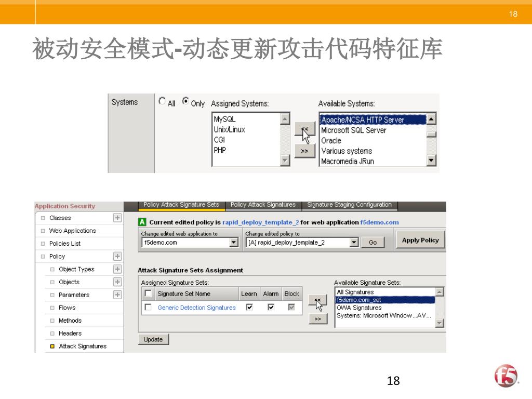532x399 pixels.
Task: Select PHP in Assigned Systems list
Action: pos(220,150)
